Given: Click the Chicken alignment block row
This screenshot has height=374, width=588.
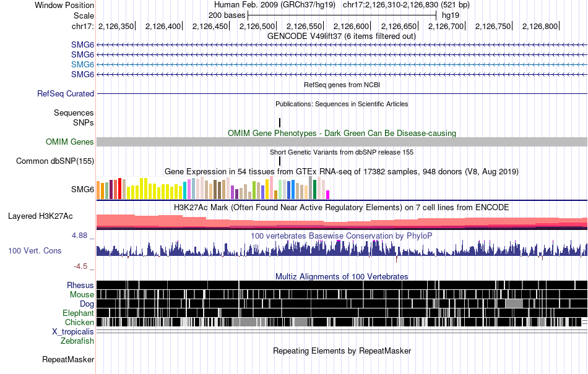Looking at the screenshot, I should click(x=342, y=322).
